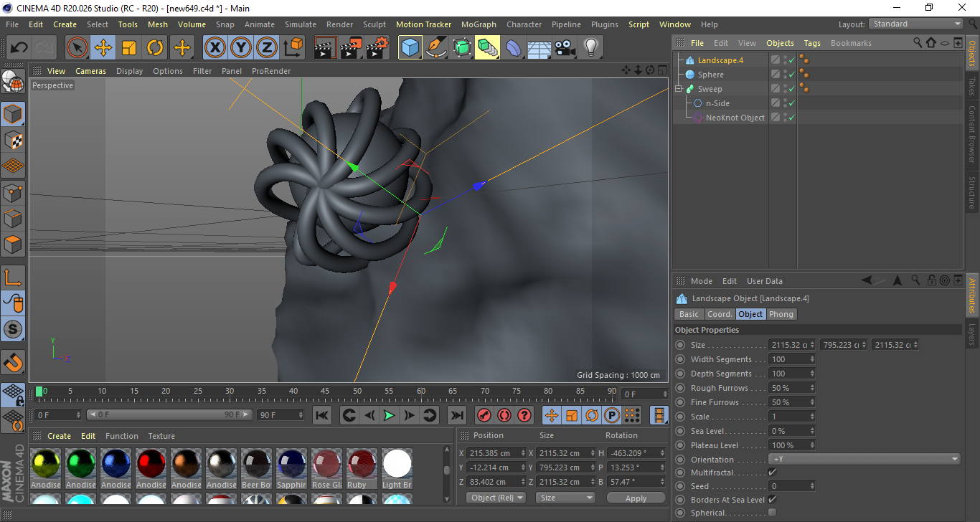Toggle Y axis lock
This screenshot has width=980, height=522.
click(240, 48)
